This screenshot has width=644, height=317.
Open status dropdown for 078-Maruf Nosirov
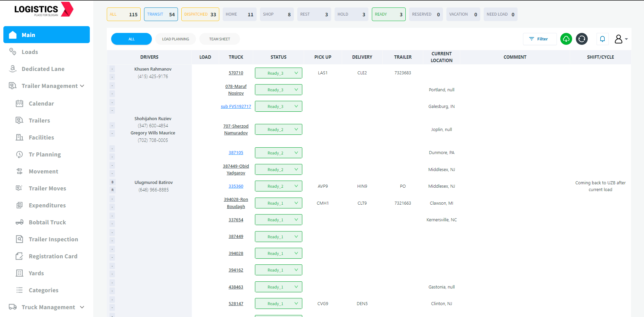pos(278,90)
